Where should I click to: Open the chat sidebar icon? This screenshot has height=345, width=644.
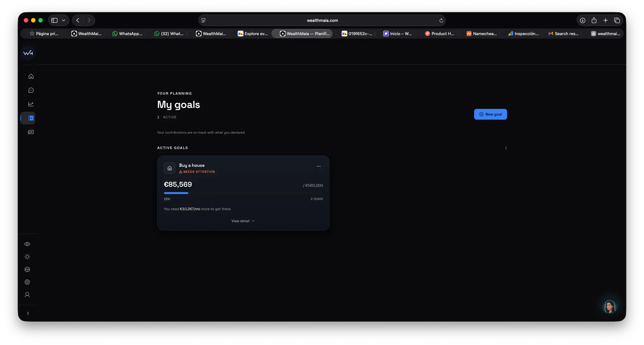click(x=31, y=90)
